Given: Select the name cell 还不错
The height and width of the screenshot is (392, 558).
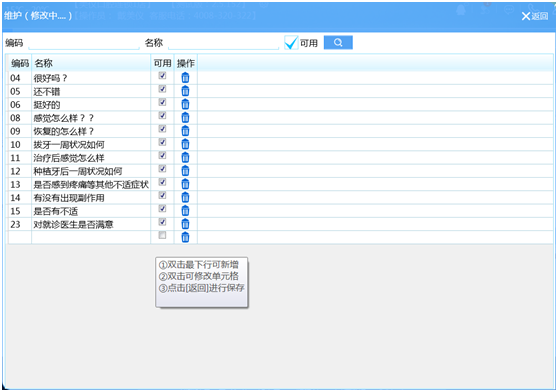Looking at the screenshot, I should pyautogui.click(x=91, y=91).
